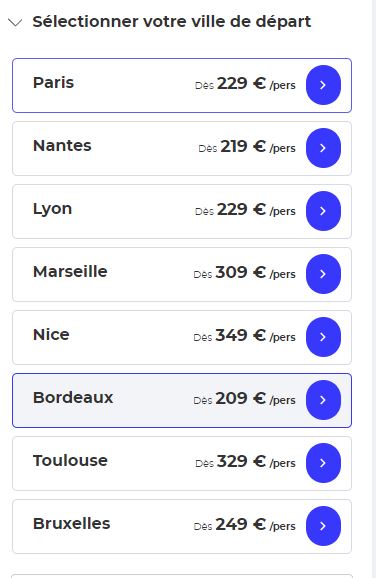
Task: Choose Bruxelles departure card
Action: 182,526
